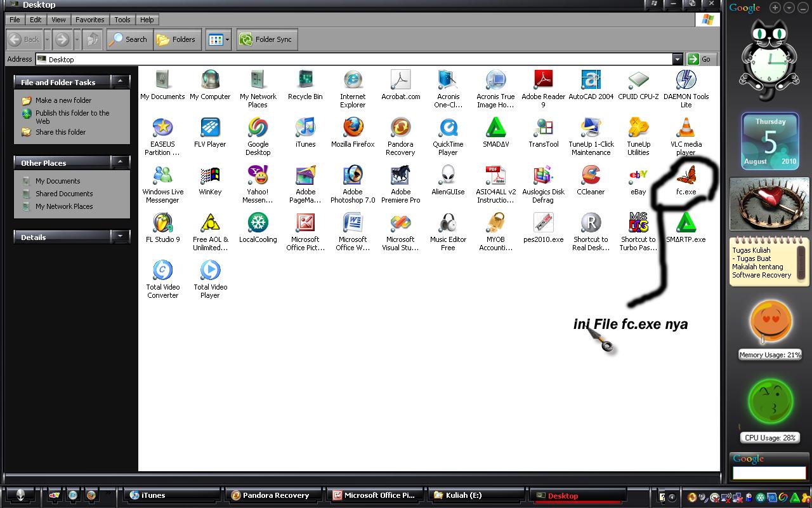Image resolution: width=812 pixels, height=508 pixels.
Task: Select the Mozilla Firefox icon
Action: (x=353, y=128)
